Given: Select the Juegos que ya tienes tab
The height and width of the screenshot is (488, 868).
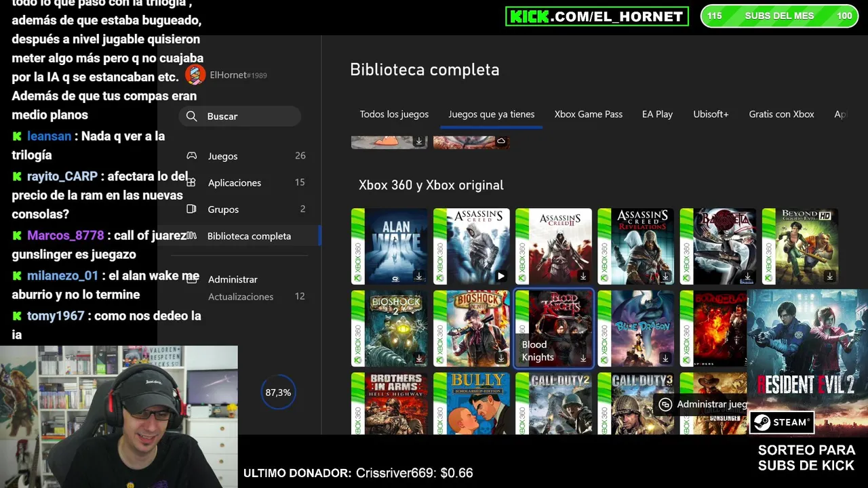Looking at the screenshot, I should (492, 114).
